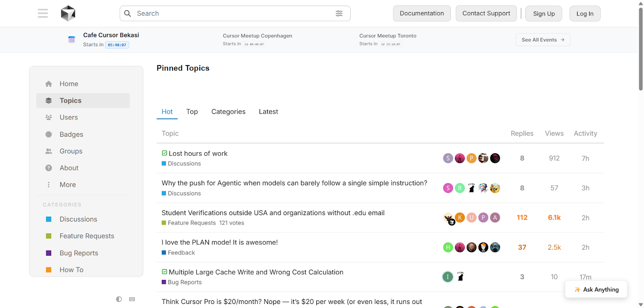Click orange K avatar on Student Verifications row
The width and height of the screenshot is (644, 308).
[x=460, y=218]
